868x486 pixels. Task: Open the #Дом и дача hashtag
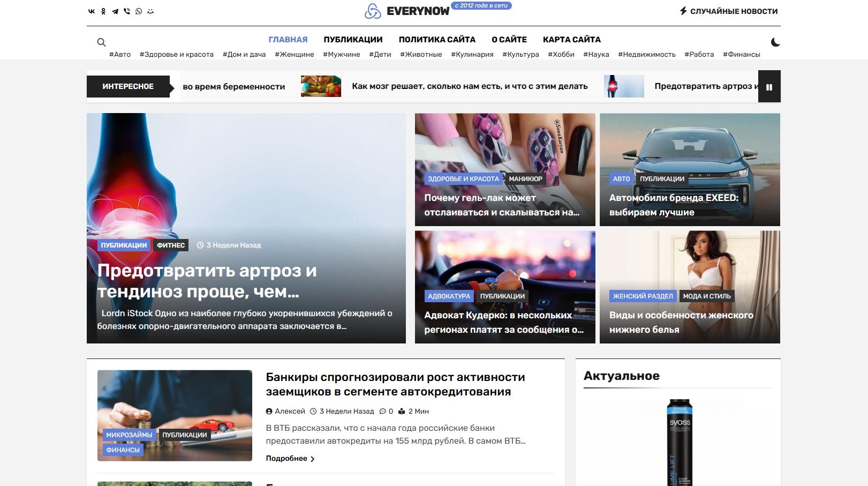point(244,54)
